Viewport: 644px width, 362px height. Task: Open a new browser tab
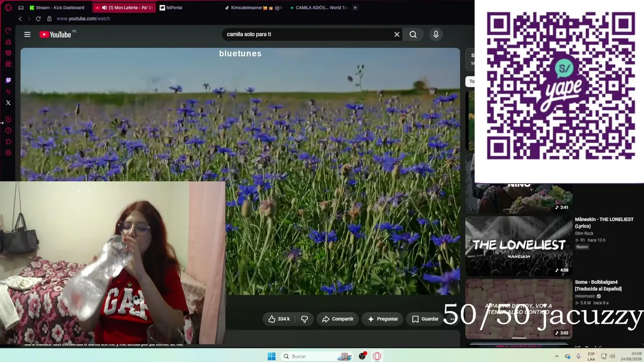pos(355,8)
